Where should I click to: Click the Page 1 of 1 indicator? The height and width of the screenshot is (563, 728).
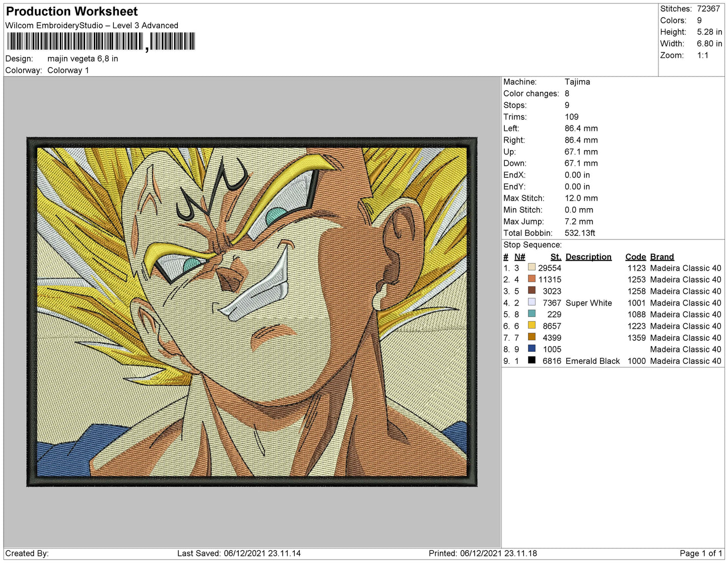tap(700, 553)
